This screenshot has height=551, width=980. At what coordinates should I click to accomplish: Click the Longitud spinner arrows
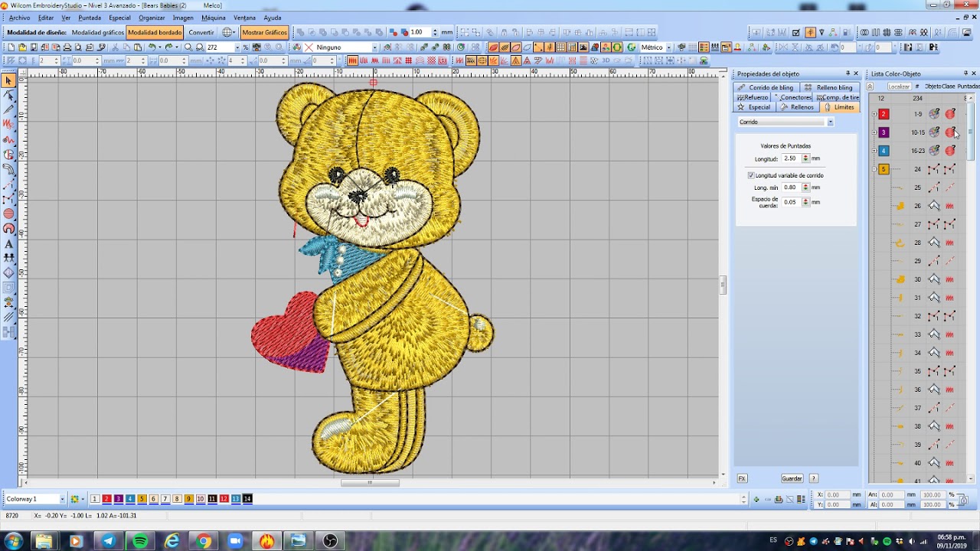click(x=805, y=158)
